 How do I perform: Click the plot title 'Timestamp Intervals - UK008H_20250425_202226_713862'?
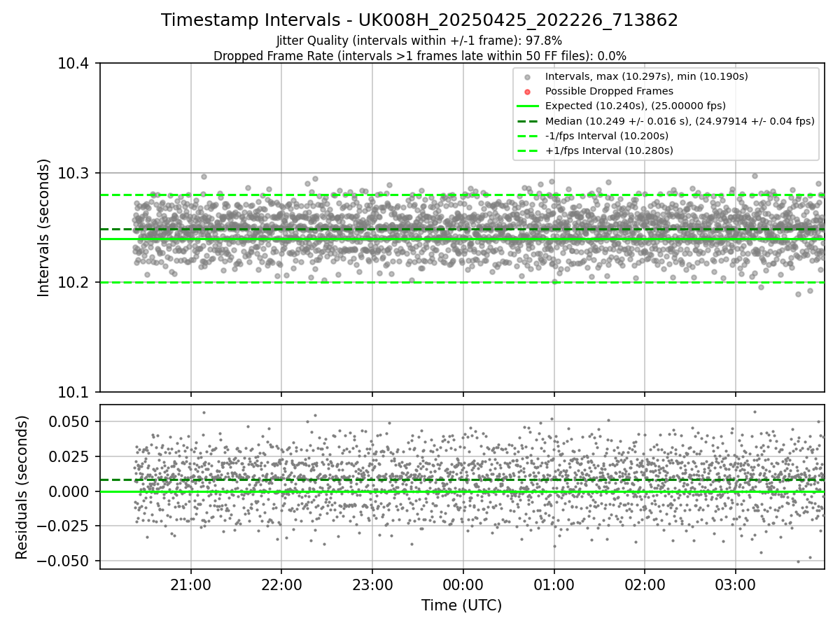click(419, 20)
